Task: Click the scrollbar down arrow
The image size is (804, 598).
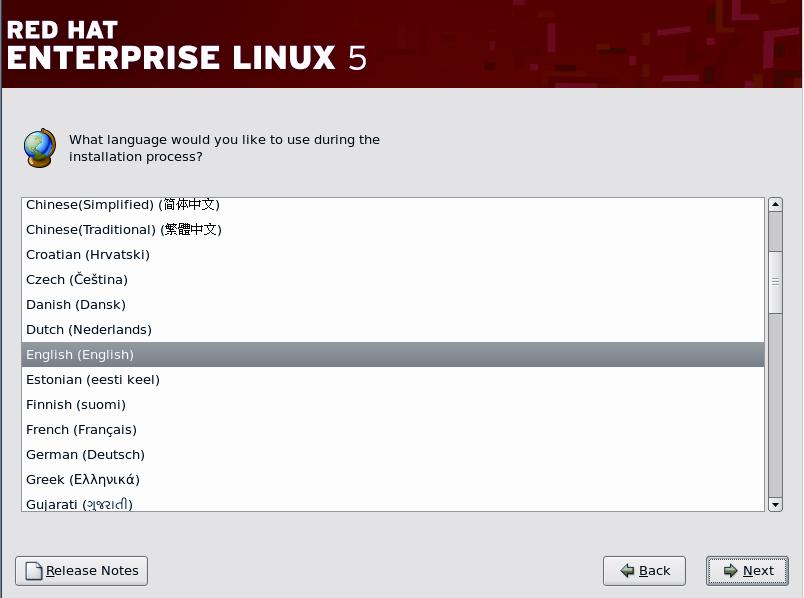Action: (x=775, y=506)
